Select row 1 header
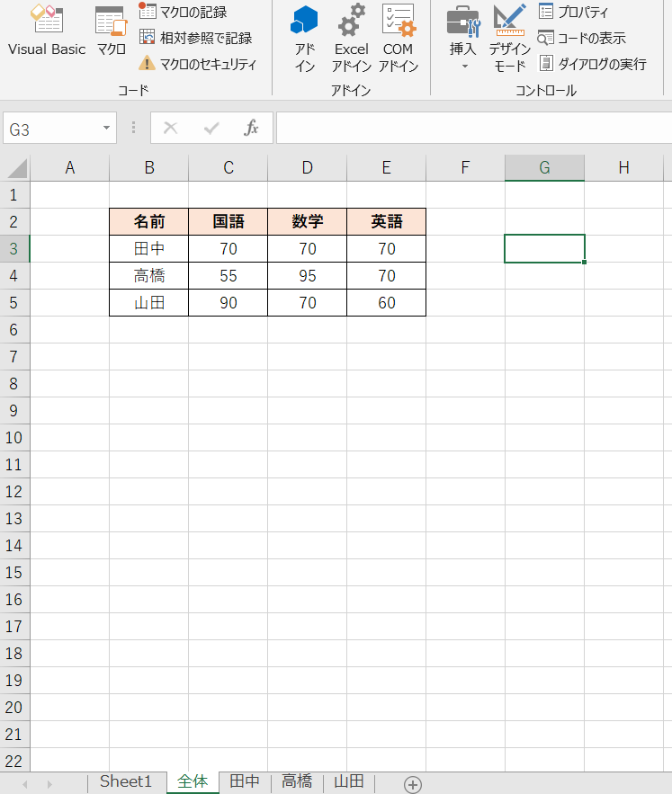This screenshot has width=672, height=794. 14,195
